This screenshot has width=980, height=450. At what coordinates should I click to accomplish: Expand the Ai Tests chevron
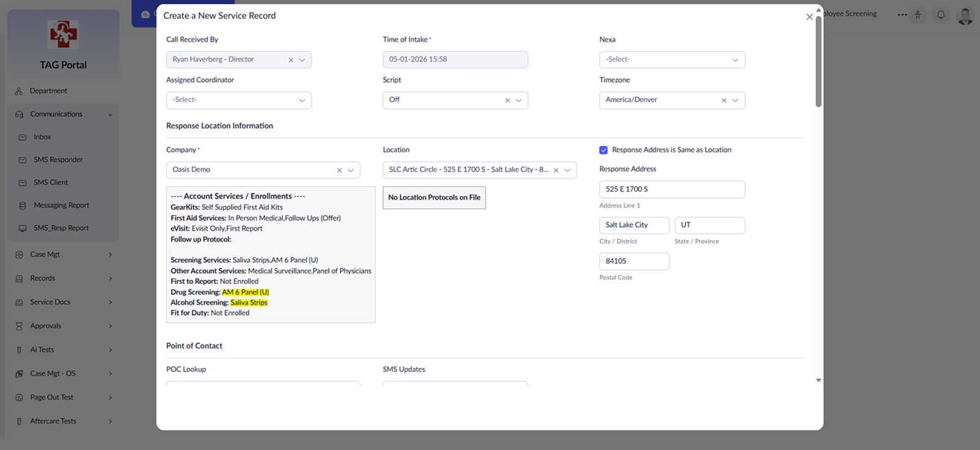coord(110,350)
